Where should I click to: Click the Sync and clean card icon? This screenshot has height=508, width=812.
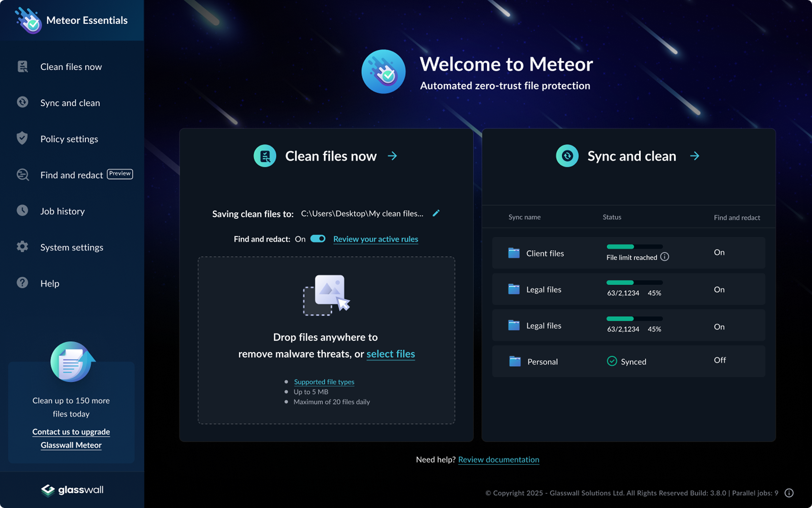[567, 156]
